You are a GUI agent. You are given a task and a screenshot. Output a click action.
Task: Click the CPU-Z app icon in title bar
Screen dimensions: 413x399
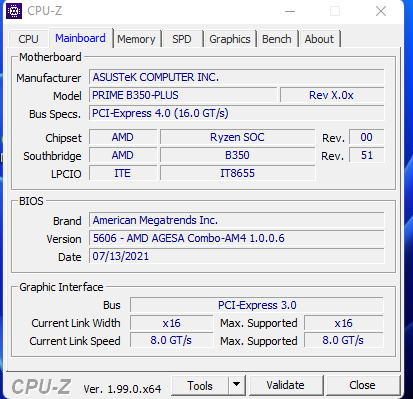(x=14, y=11)
